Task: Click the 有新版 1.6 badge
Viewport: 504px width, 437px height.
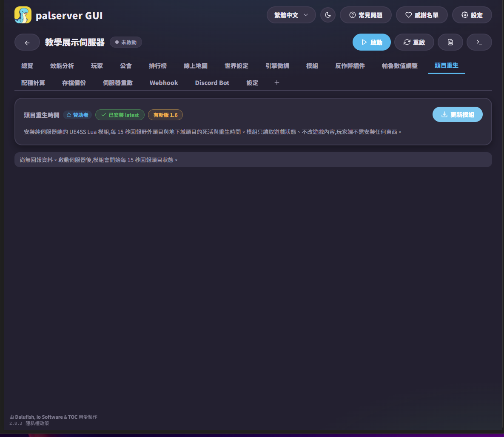Action: tap(165, 115)
